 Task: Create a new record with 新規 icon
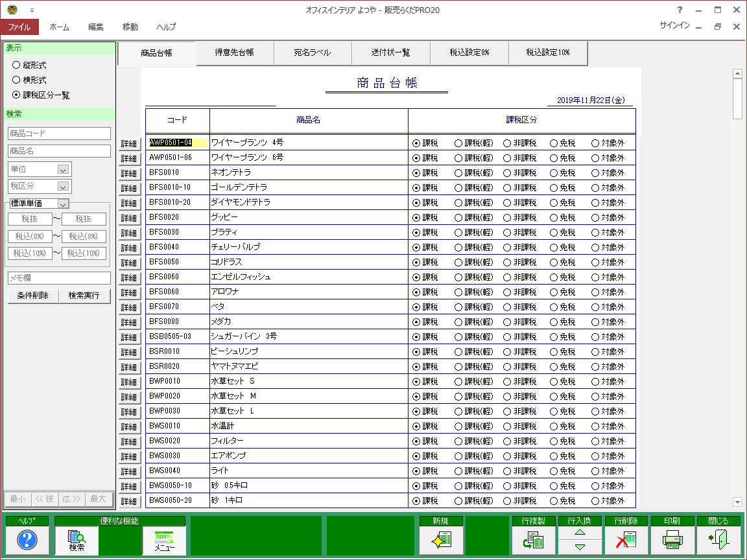point(441,540)
